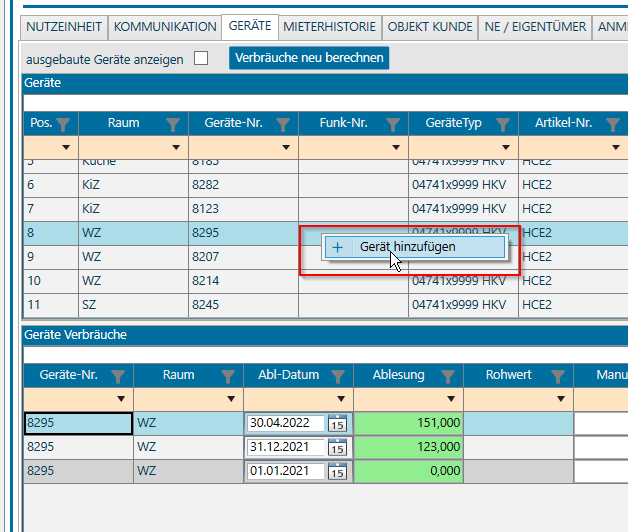Image resolution: width=628 pixels, height=532 pixels.
Task: Open Verbräuche Geräte-Nr. filter row dropdown
Action: 121,399
